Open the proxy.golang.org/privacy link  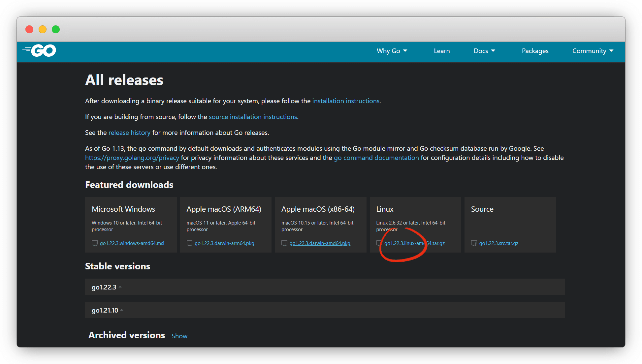tap(132, 158)
